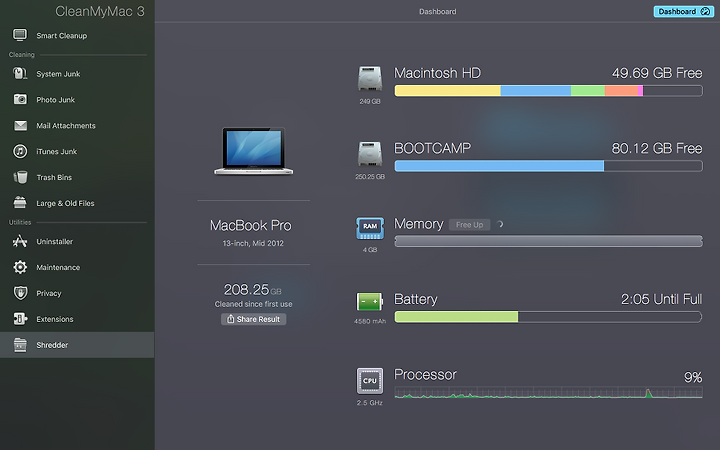Image resolution: width=720 pixels, height=450 pixels.
Task: Click the RAM memory chip icon
Action: (x=370, y=228)
